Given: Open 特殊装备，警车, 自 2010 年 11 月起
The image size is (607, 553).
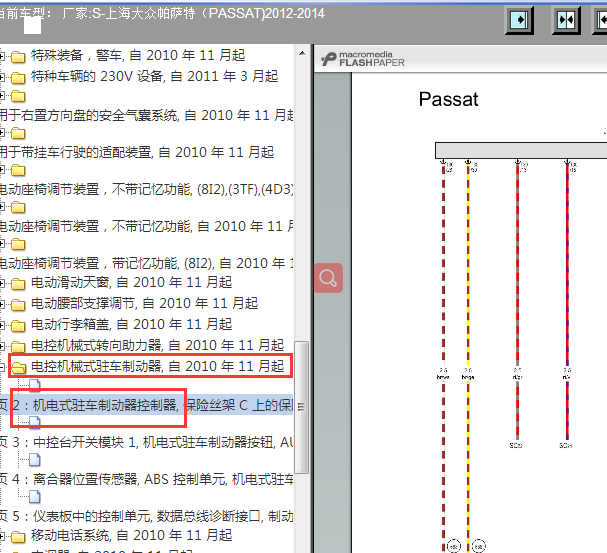Looking at the screenshot, I should click(x=138, y=55).
